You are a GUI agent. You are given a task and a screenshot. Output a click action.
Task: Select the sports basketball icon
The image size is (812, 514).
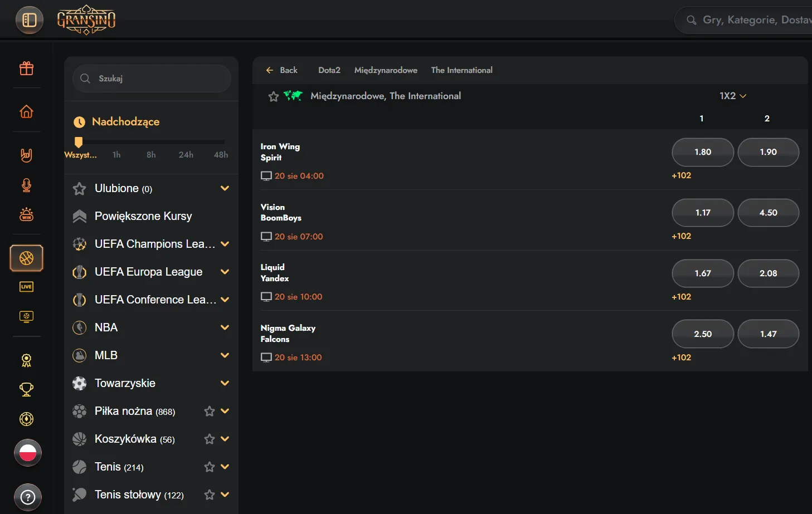tap(26, 258)
